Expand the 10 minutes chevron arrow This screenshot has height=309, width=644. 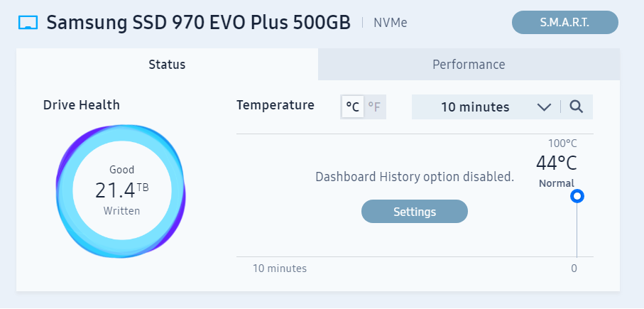tap(544, 107)
